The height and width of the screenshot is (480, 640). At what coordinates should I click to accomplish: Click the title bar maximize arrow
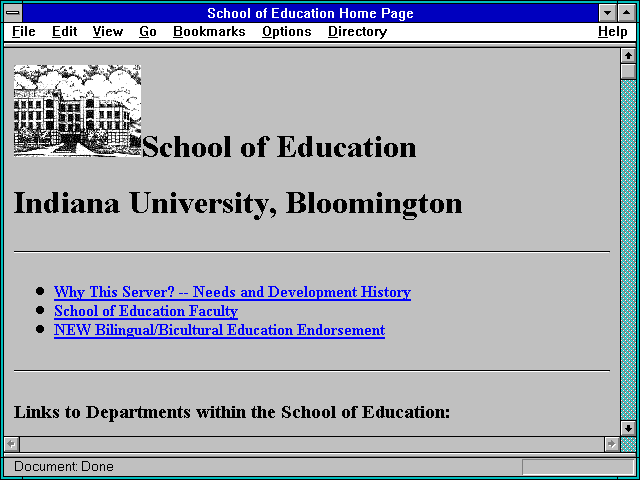[627, 13]
